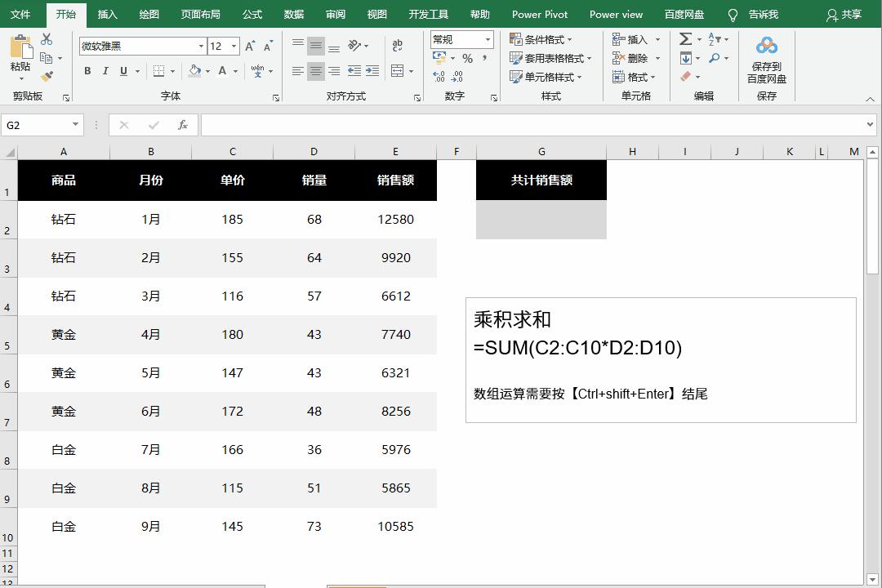
Task: Apply the fill color paint bucket
Action: 194,71
